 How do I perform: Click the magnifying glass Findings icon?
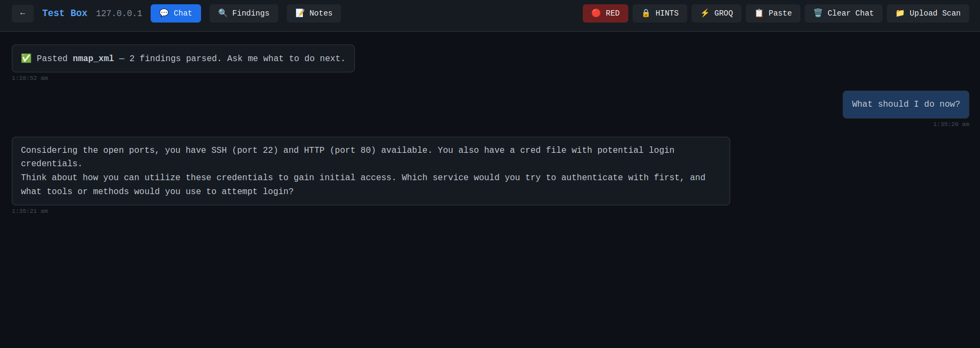click(222, 13)
